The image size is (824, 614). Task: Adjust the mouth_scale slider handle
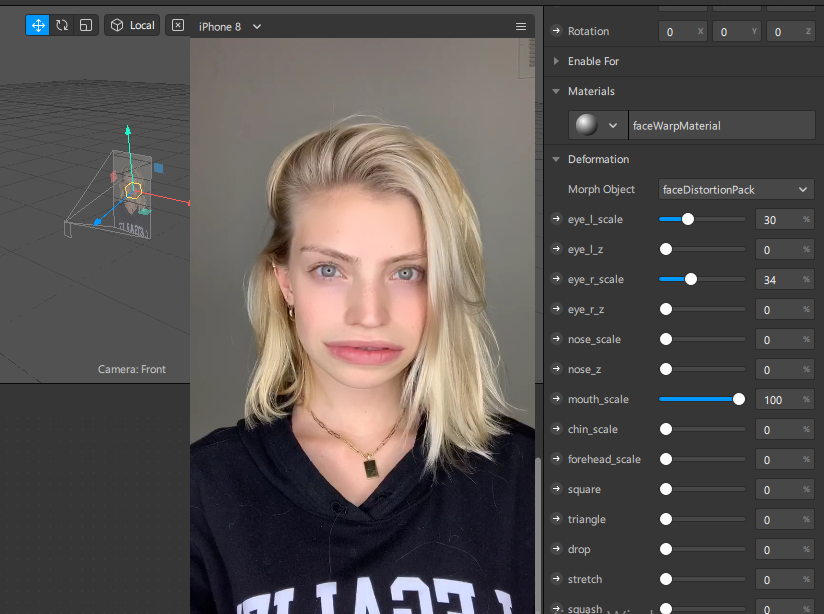point(738,399)
